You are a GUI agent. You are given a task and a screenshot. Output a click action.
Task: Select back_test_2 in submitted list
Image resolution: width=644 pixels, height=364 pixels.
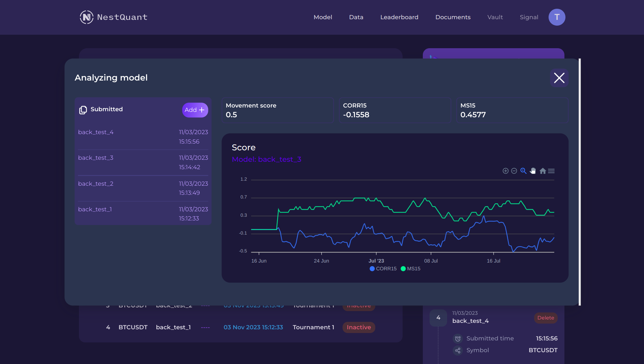coord(96,184)
